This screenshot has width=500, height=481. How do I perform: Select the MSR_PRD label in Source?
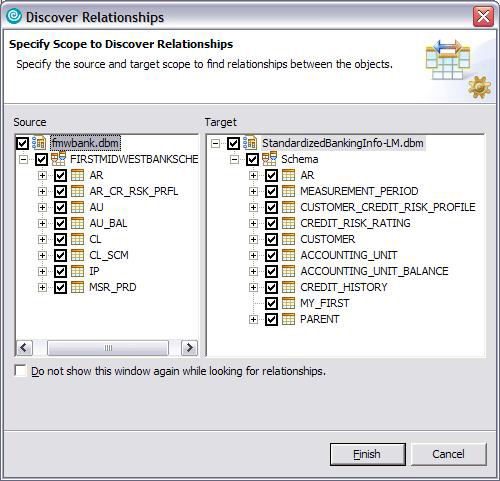pyautogui.click(x=113, y=287)
